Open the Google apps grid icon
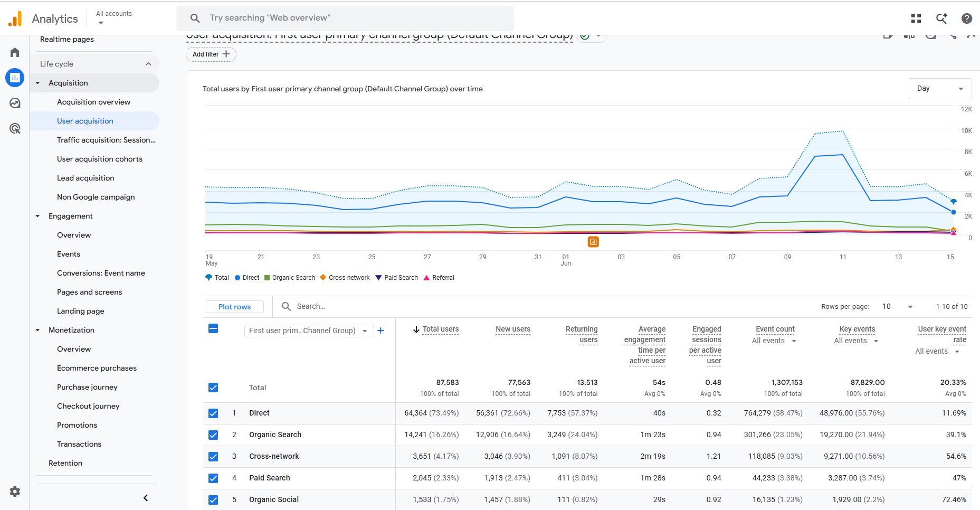 point(916,18)
